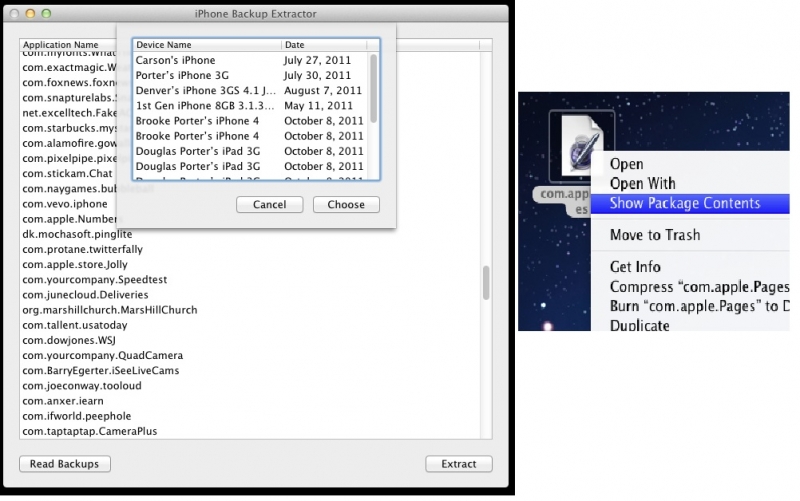This screenshot has height=501, width=800.
Task: Select Show Package Contents menu entry
Action: point(684,203)
